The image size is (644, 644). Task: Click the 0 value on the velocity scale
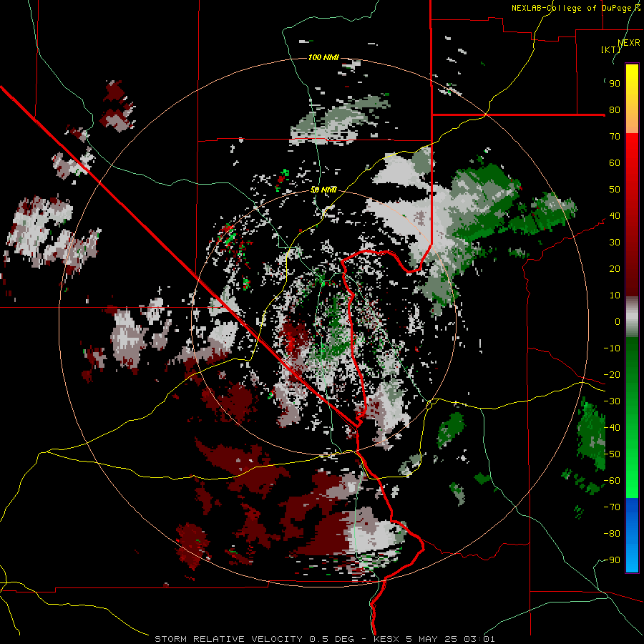pos(618,322)
